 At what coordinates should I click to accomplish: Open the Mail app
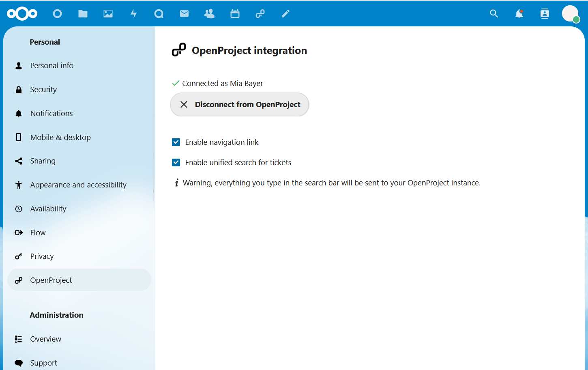coord(184,13)
